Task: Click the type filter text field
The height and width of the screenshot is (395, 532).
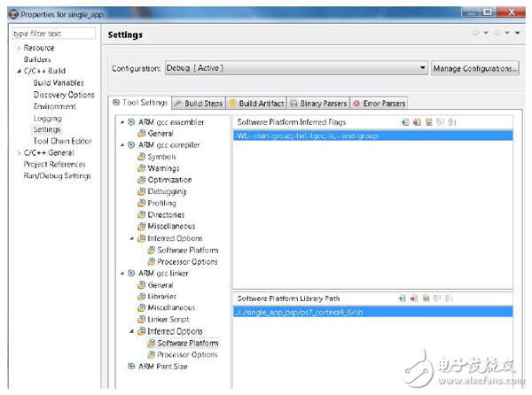Action: pyautogui.click(x=53, y=34)
